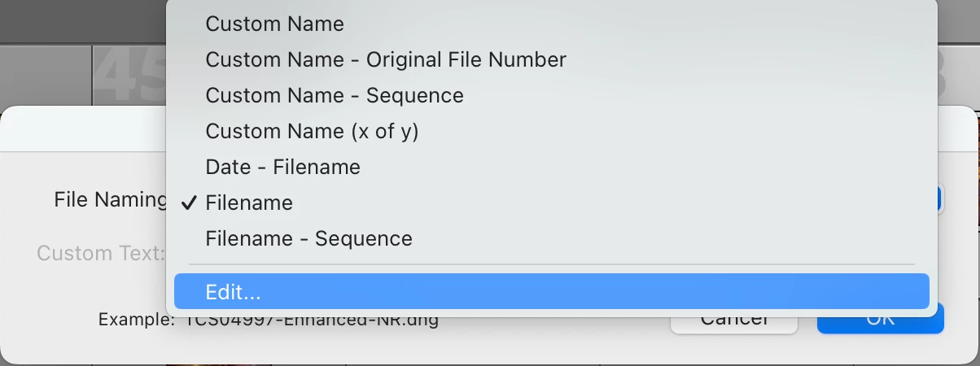Confirm the dialog with the blue OK button

880,322
